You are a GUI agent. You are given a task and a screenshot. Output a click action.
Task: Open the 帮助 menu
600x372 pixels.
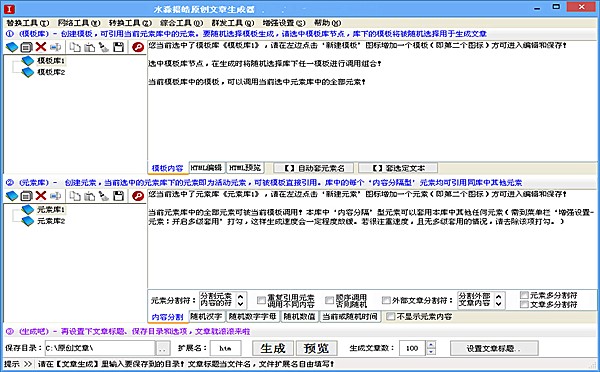[327, 23]
